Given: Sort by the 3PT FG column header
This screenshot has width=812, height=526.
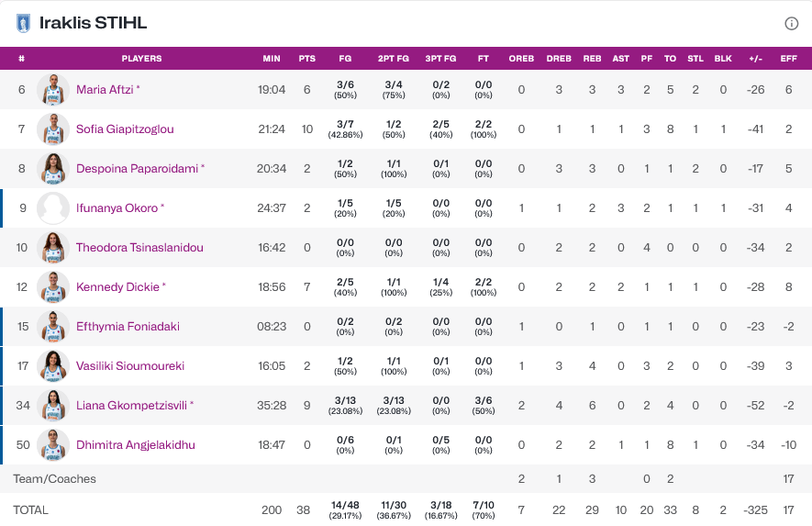Looking at the screenshot, I should pyautogui.click(x=440, y=59).
